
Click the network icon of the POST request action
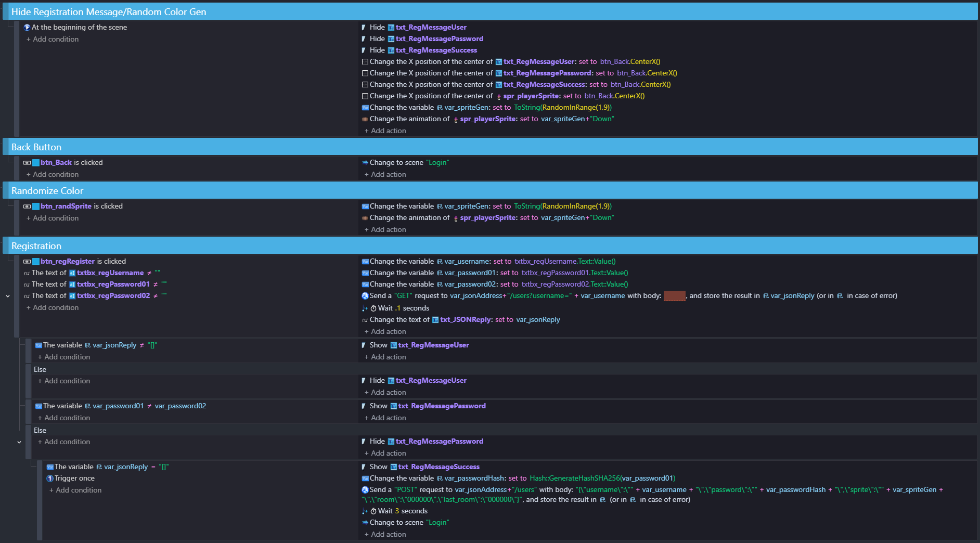coord(365,490)
